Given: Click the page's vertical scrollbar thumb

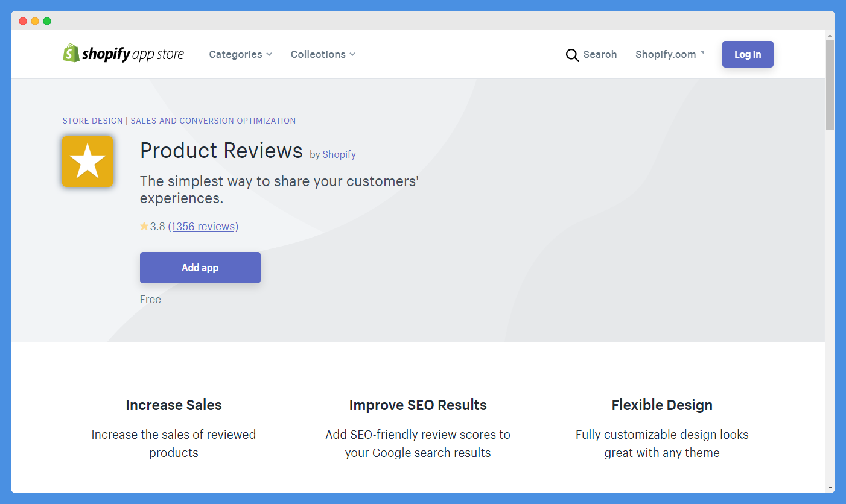Looking at the screenshot, I should click(830, 85).
